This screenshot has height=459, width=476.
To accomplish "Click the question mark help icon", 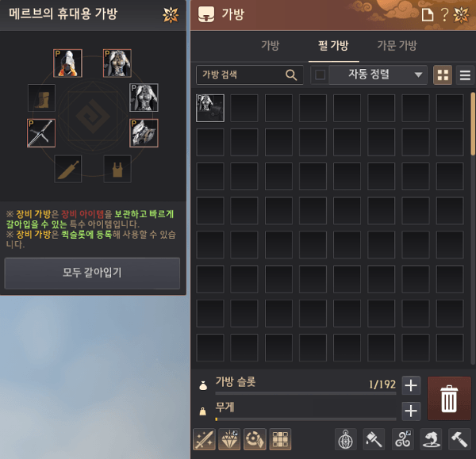I will [x=444, y=14].
